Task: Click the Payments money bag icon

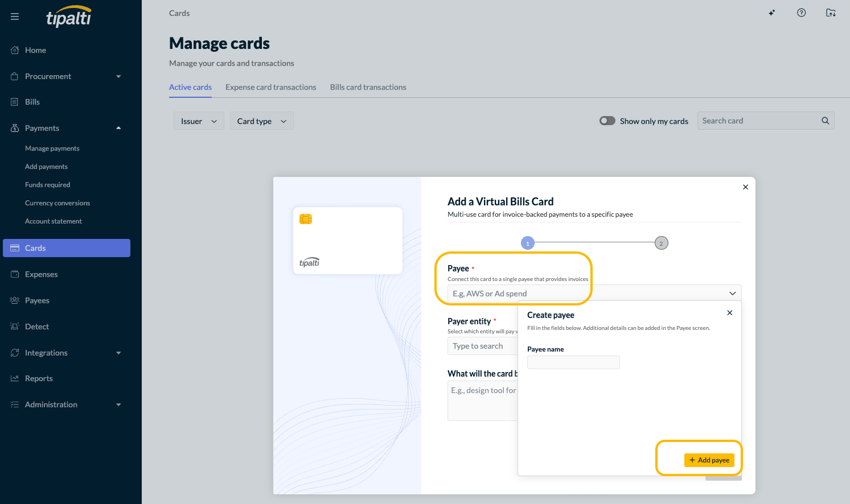Action: [x=15, y=128]
